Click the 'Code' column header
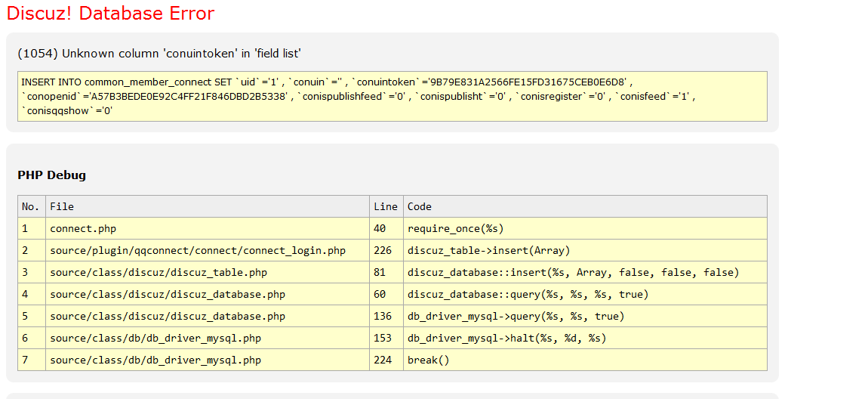 420,206
